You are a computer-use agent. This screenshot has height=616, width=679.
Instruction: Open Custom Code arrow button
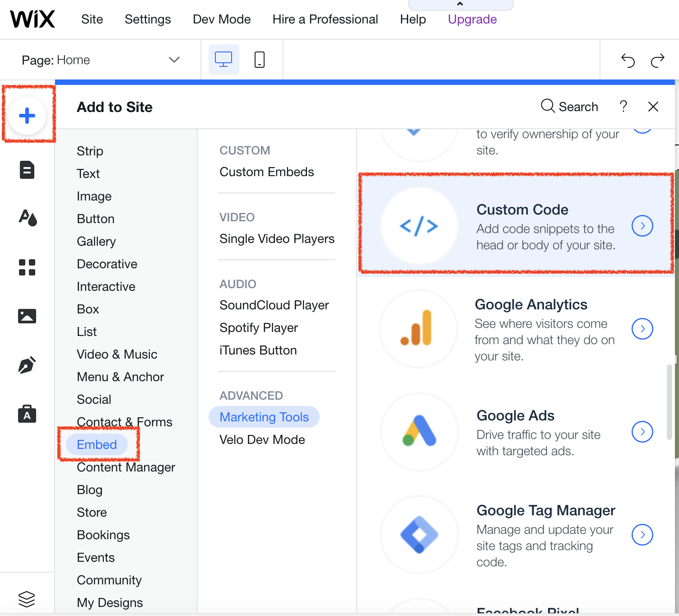point(642,226)
